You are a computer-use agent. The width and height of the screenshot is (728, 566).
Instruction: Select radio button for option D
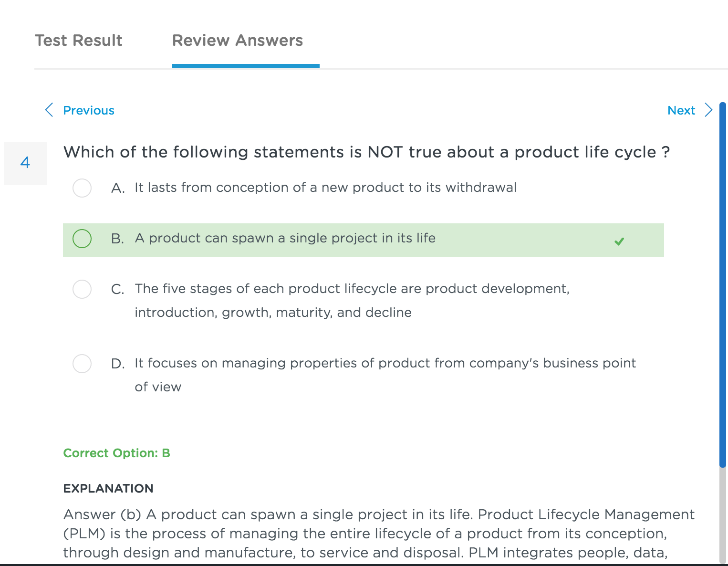[82, 364]
